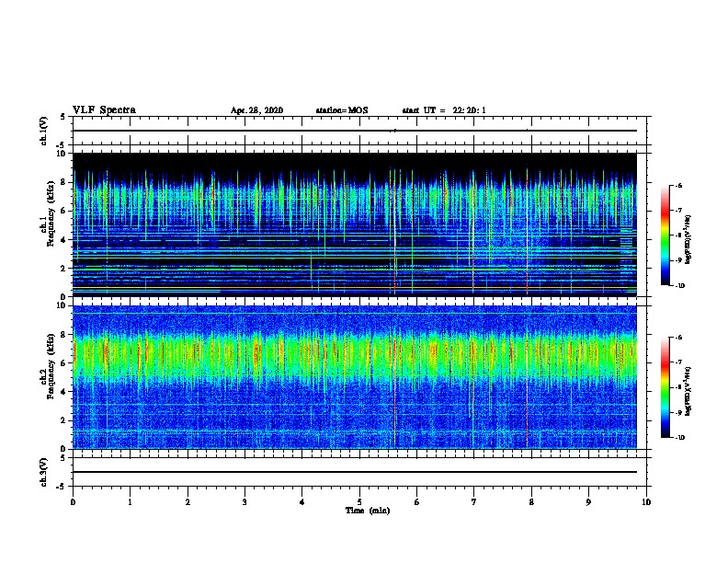Click the "-6" tick on ch.2 colorbar
Screen dimensions: 728x563
[679, 338]
